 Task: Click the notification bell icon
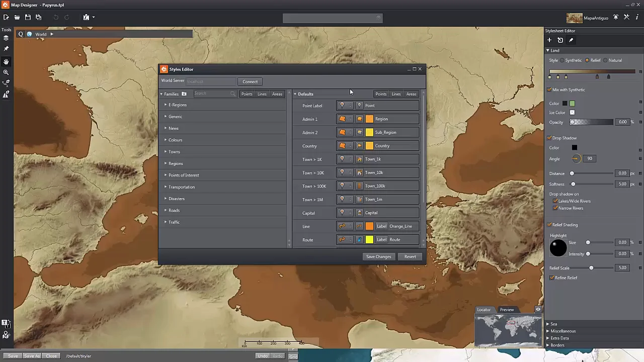click(616, 18)
